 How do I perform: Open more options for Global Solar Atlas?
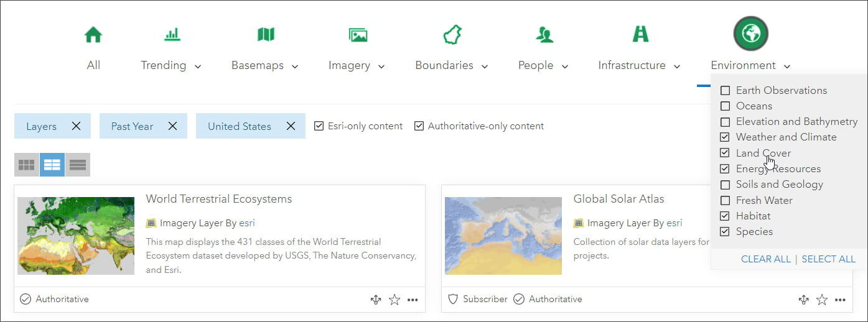pos(840,300)
